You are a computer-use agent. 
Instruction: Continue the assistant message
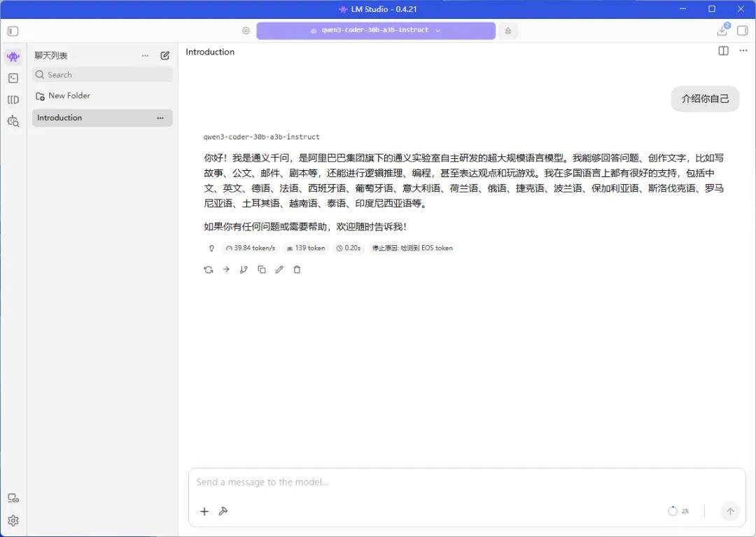[x=226, y=270]
